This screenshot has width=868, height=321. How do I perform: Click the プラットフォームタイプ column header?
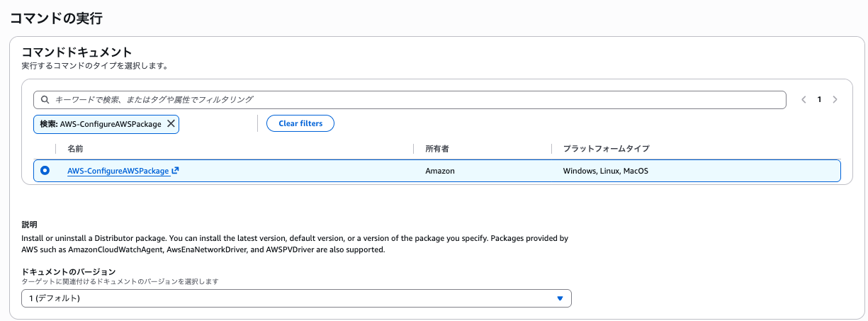coord(606,149)
